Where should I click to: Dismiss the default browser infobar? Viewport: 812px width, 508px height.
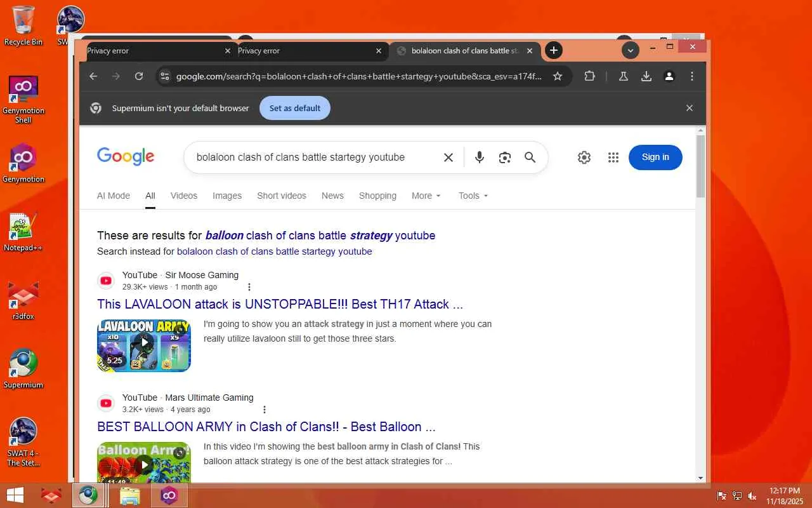point(690,108)
